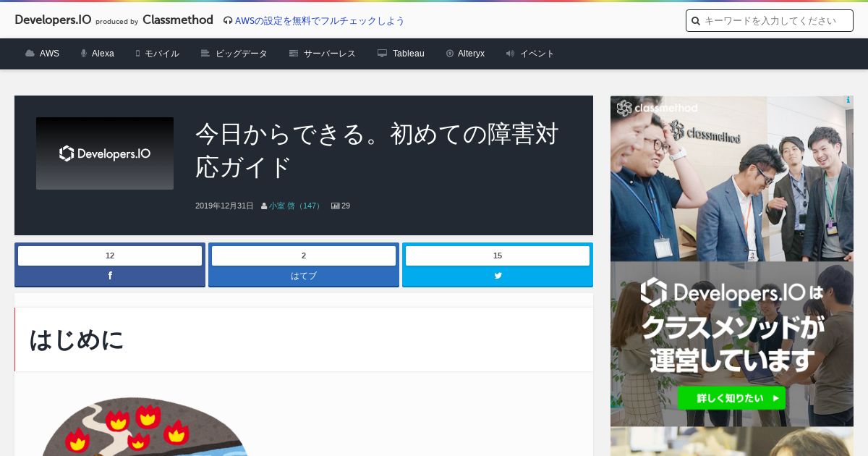Click the article title 今日からできる。初めての障害対応ガイド
This screenshot has height=456, width=868.
click(377, 151)
